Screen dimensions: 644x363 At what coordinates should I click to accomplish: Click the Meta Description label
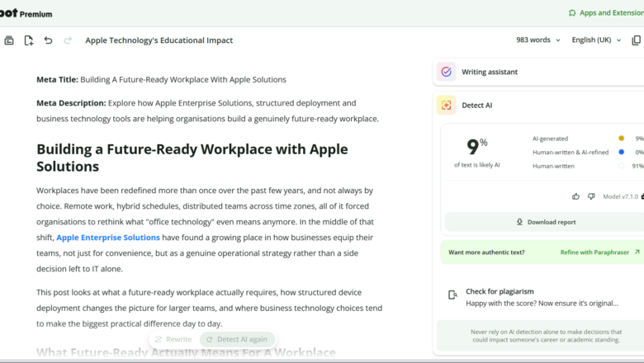click(71, 103)
